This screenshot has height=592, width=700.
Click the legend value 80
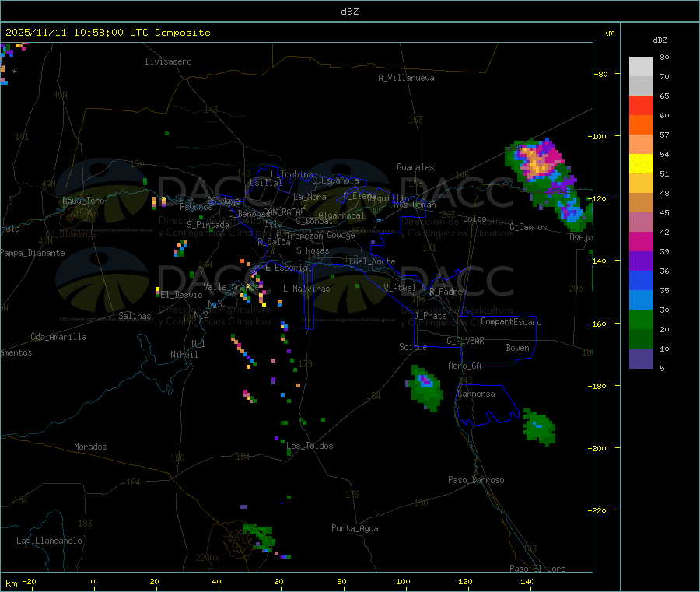664,57
